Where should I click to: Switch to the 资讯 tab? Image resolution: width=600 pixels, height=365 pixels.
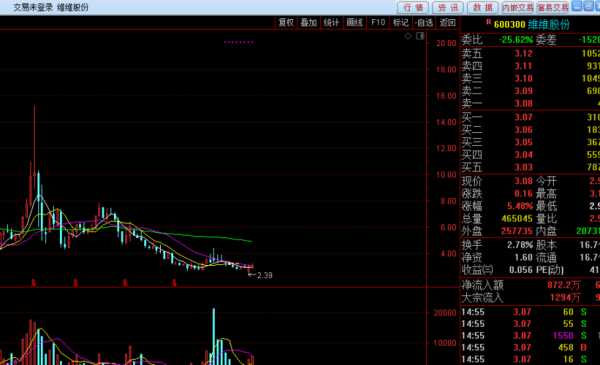(448, 7)
